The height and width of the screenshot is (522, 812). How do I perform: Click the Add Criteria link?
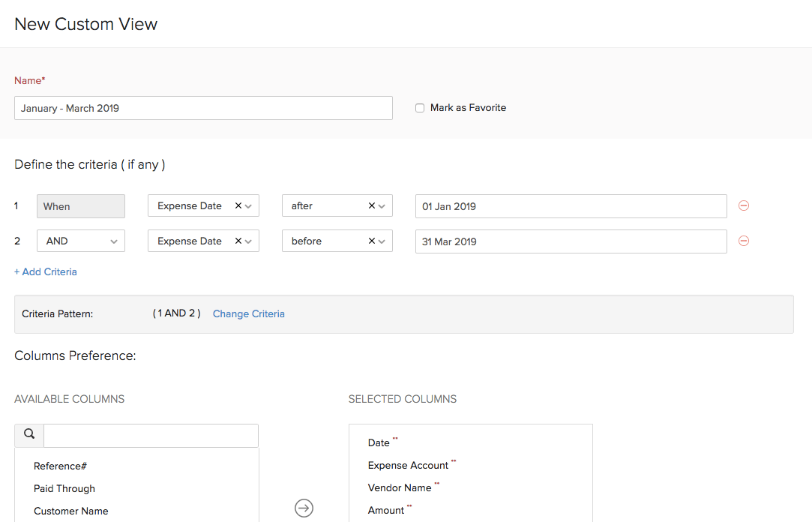45,271
